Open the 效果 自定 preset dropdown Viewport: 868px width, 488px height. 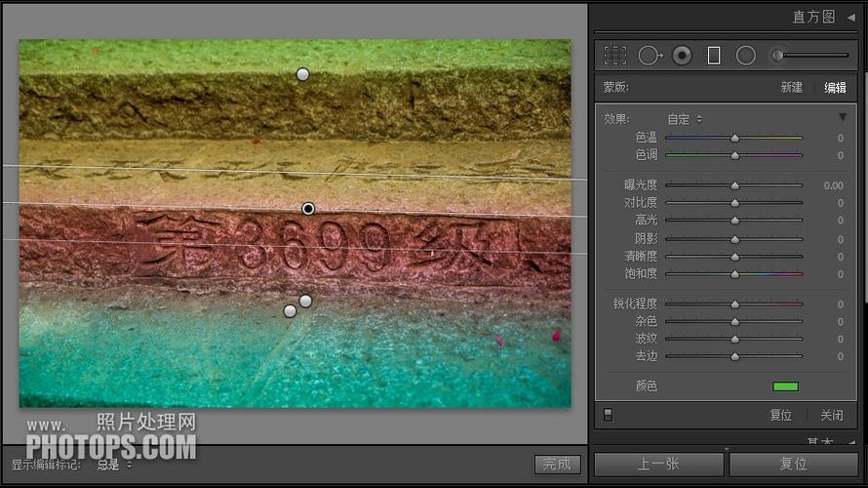[x=685, y=119]
